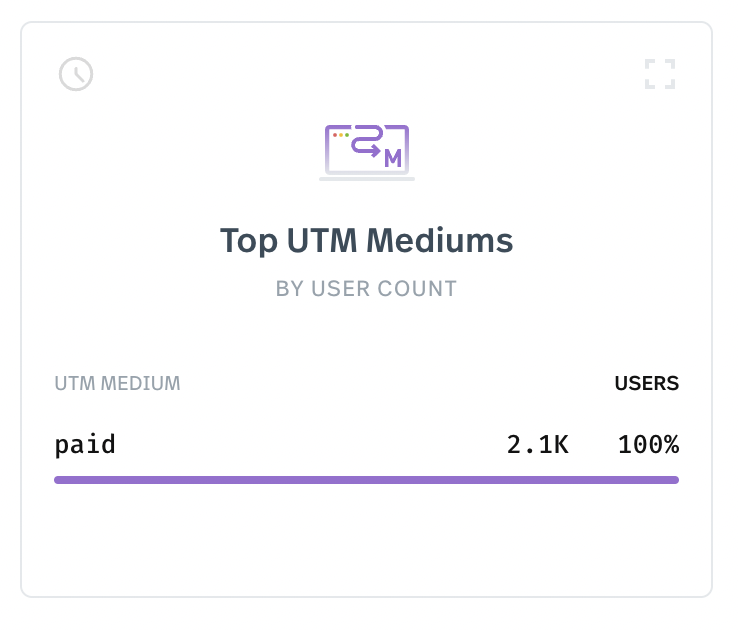Click the 2.1K user count value

[x=537, y=445]
